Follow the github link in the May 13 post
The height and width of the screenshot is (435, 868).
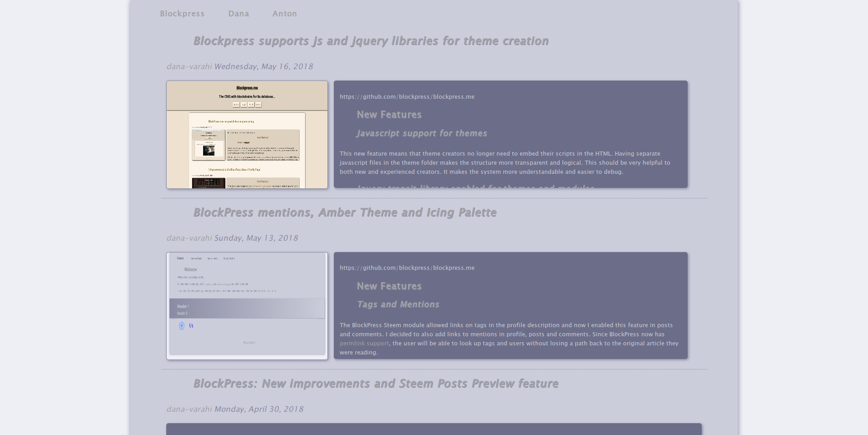coord(407,268)
